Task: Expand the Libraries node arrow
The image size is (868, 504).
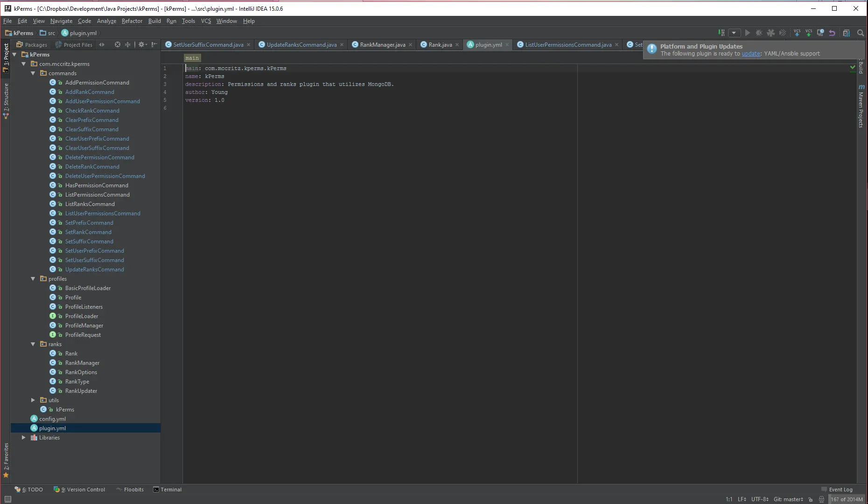Action: click(24, 438)
